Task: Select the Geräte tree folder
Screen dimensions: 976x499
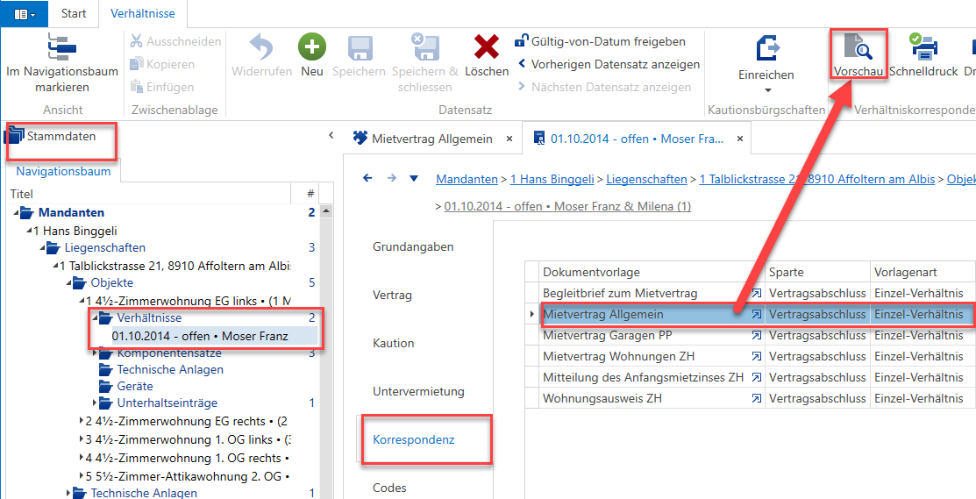Action: pyautogui.click(x=133, y=386)
